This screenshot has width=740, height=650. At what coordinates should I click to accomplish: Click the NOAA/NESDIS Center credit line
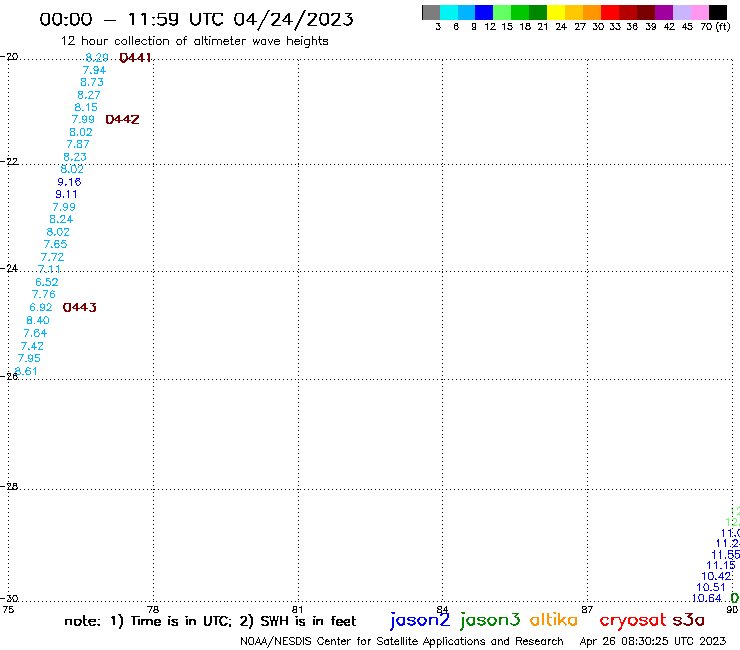click(x=402, y=641)
